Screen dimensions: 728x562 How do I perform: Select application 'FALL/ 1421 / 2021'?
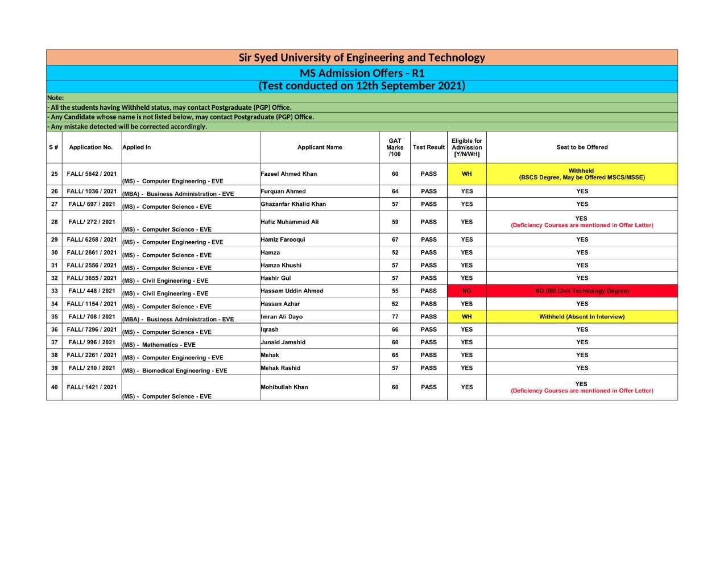pos(92,387)
